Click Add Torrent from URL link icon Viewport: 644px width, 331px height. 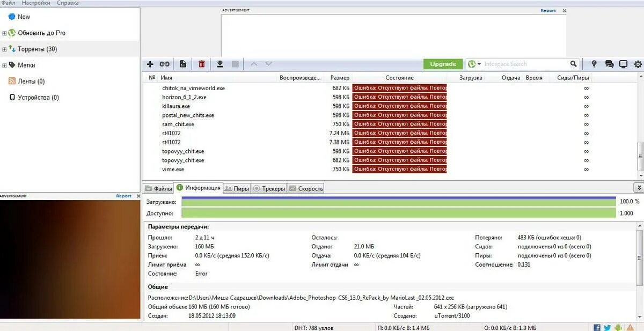point(165,64)
